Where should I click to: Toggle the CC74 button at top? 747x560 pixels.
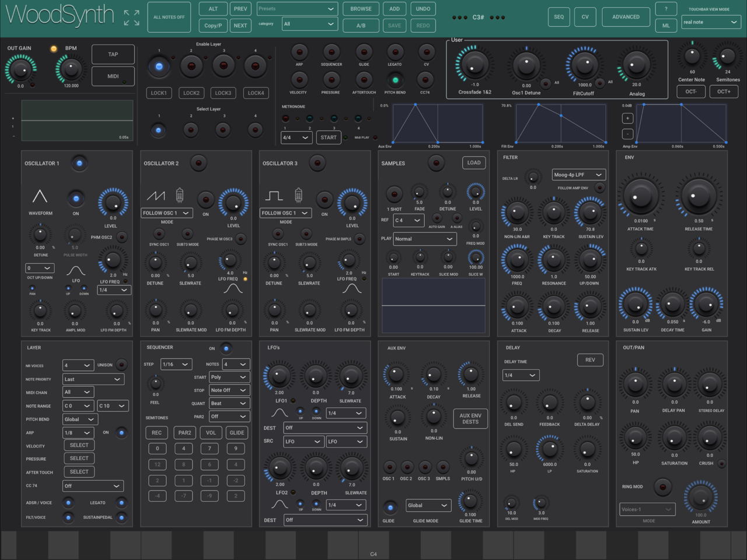(x=425, y=80)
